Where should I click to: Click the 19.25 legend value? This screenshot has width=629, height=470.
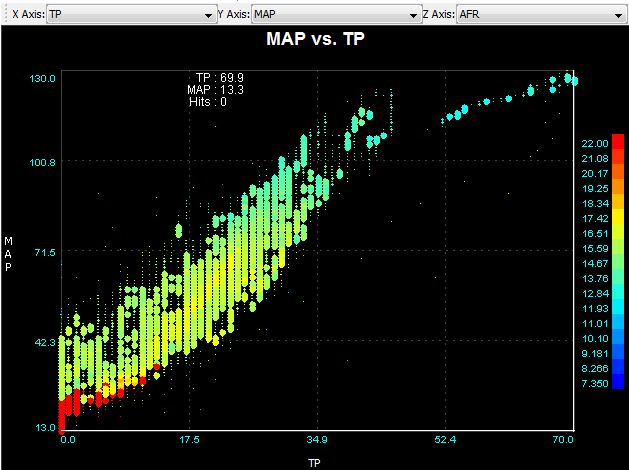pyautogui.click(x=595, y=188)
